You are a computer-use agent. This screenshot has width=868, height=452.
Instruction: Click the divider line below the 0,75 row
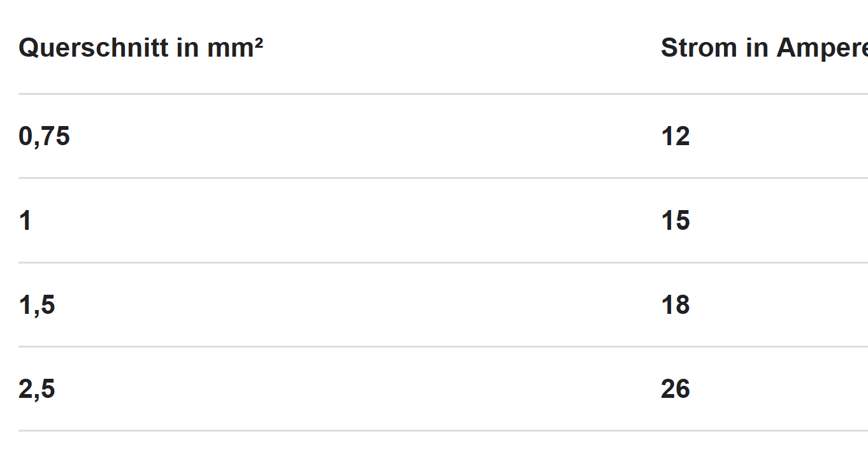tap(443, 178)
